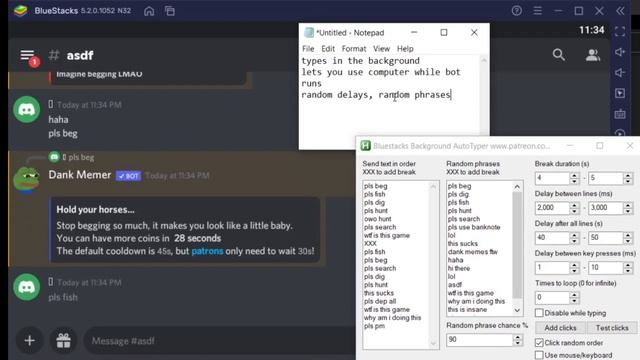The height and width of the screenshot is (360, 640).
Task: Click 'dank memes ftw' in Random phrases
Action: click(x=472, y=252)
